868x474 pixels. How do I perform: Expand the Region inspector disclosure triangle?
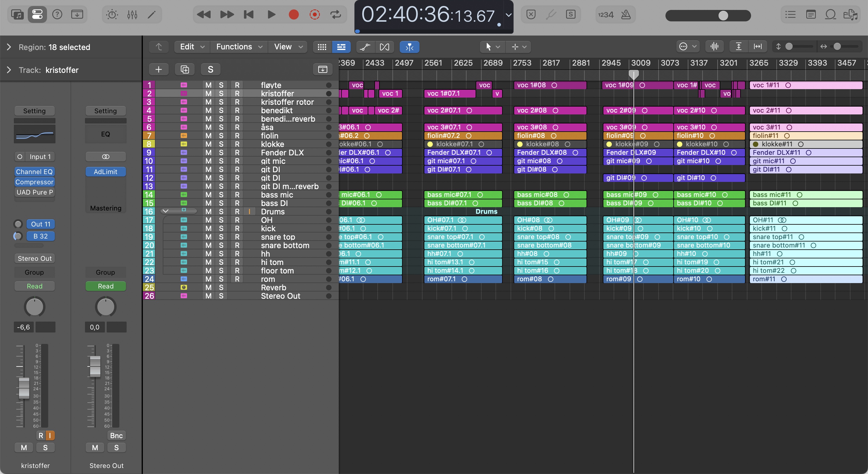[9, 47]
